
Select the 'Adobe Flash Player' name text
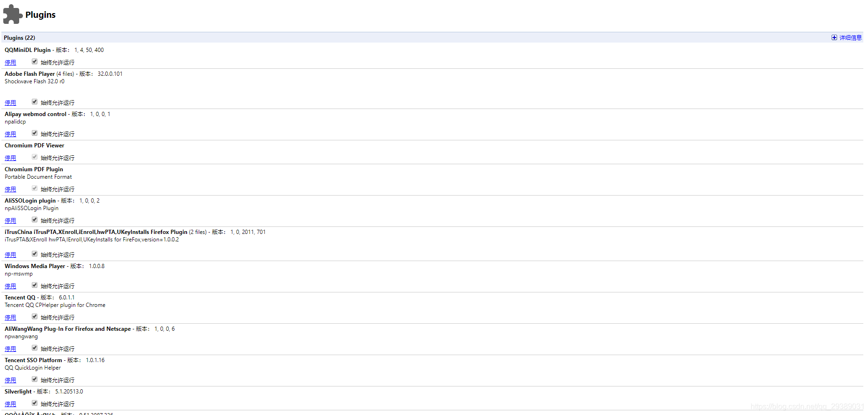(30, 74)
